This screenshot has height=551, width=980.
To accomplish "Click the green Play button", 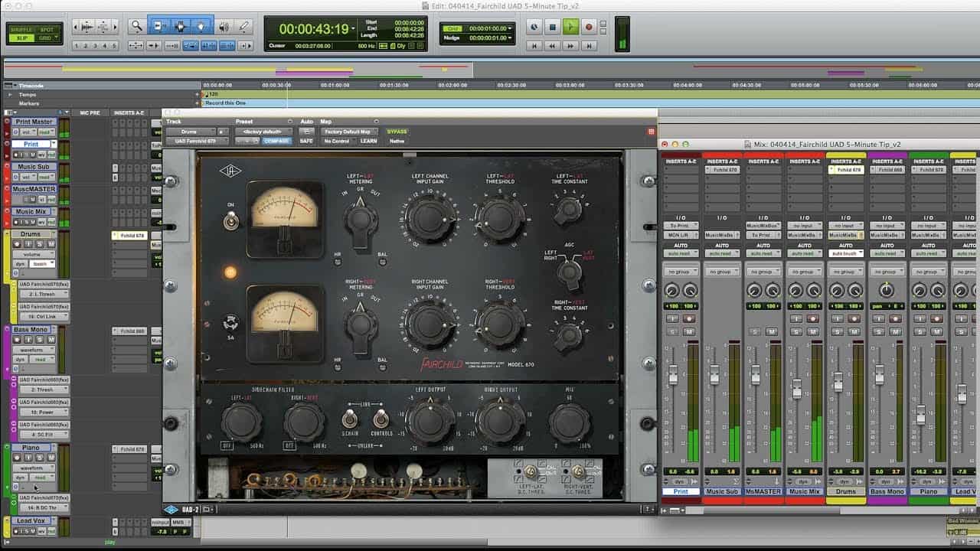I will click(x=570, y=27).
